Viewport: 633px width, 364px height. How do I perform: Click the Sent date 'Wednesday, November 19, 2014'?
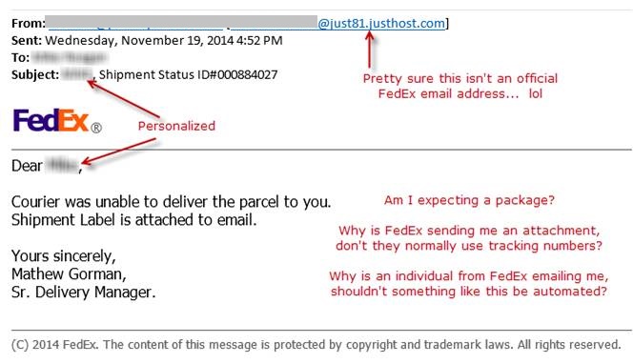click(140, 41)
